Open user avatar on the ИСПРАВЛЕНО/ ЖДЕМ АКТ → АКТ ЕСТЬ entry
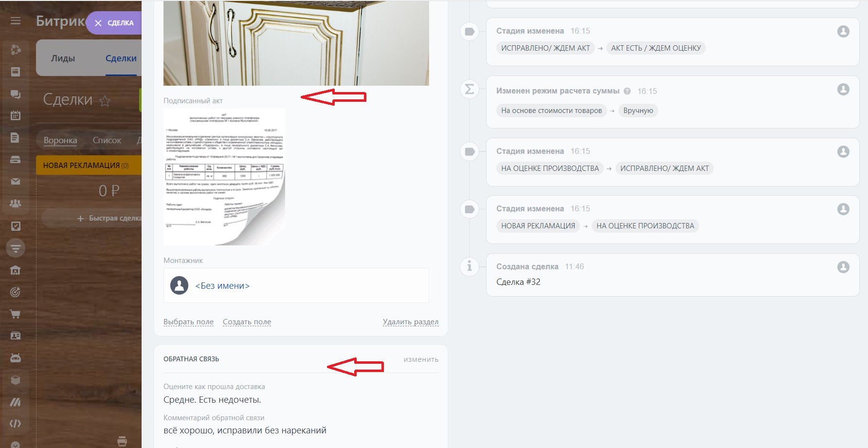The width and height of the screenshot is (868, 448). (843, 32)
